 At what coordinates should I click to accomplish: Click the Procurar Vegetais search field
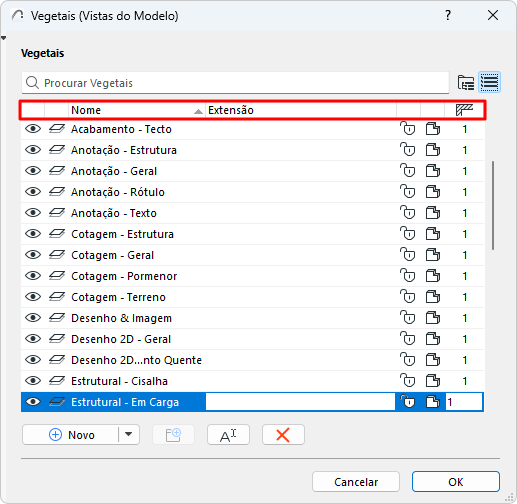(235, 83)
